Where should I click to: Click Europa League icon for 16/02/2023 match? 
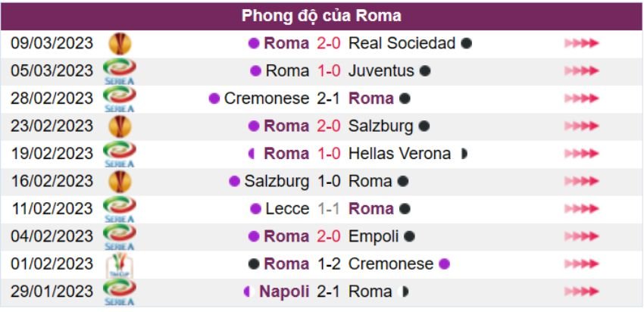(119, 181)
